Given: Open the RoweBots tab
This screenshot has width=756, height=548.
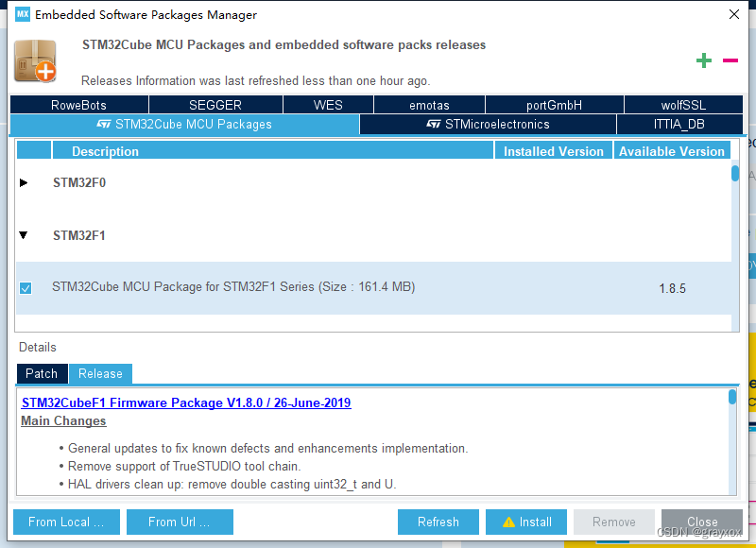Looking at the screenshot, I should click(x=79, y=105).
